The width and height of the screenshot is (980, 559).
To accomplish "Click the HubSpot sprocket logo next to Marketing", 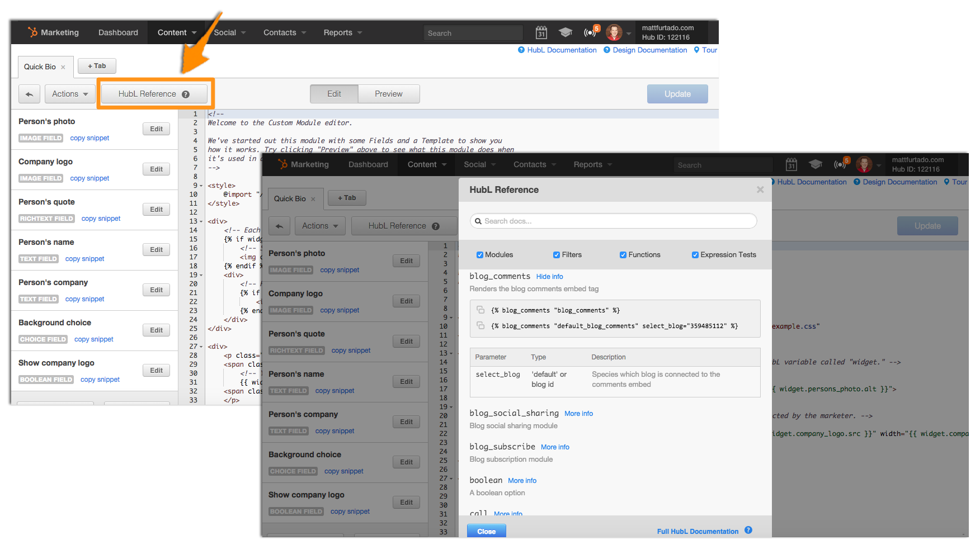I will point(33,32).
